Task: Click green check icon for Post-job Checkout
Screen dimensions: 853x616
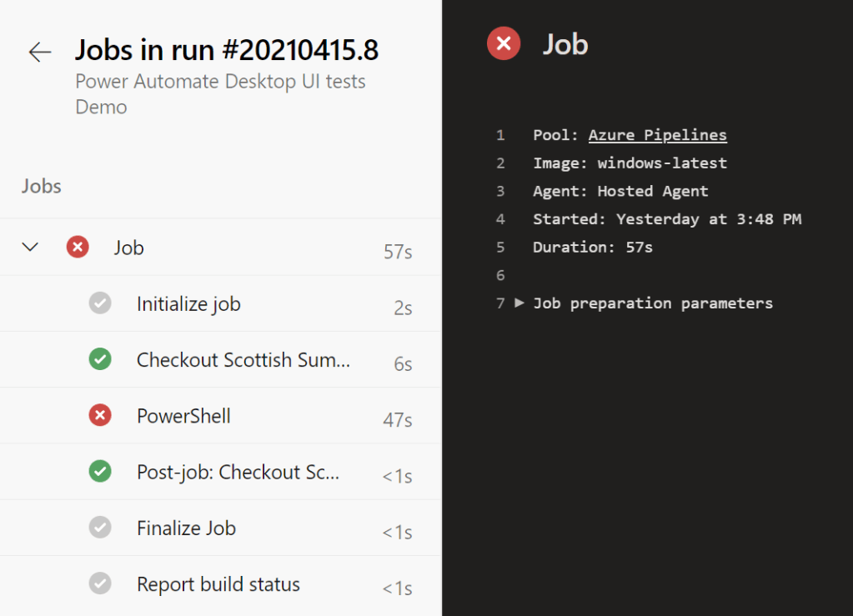Action: (x=100, y=472)
